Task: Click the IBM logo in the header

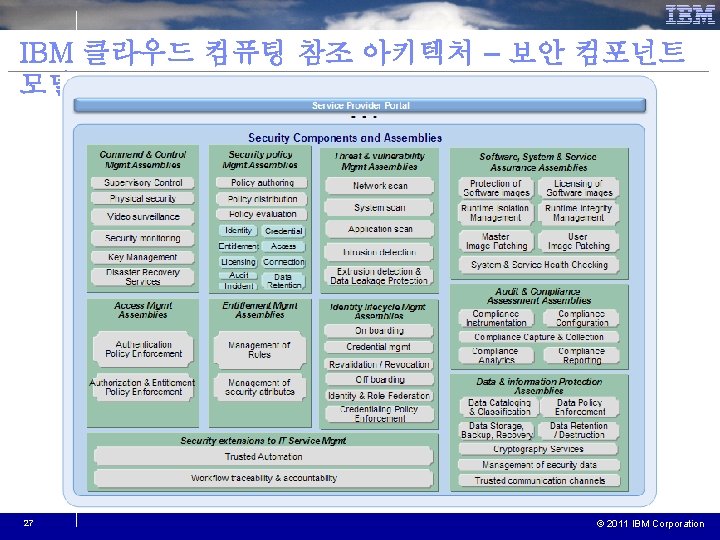Action: [690, 15]
